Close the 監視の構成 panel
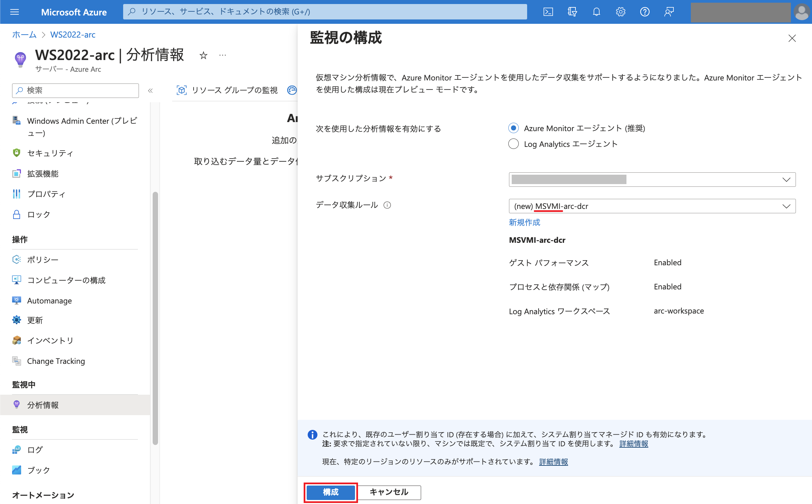812x504 pixels. click(792, 38)
